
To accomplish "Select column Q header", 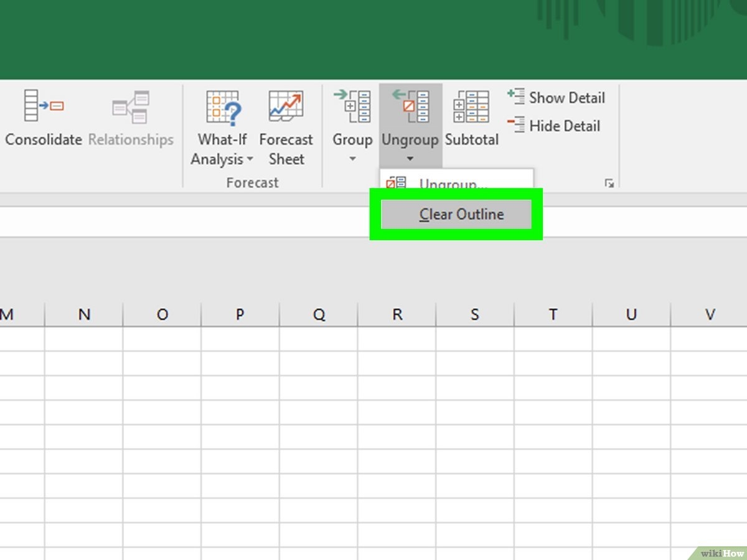I will point(319,315).
